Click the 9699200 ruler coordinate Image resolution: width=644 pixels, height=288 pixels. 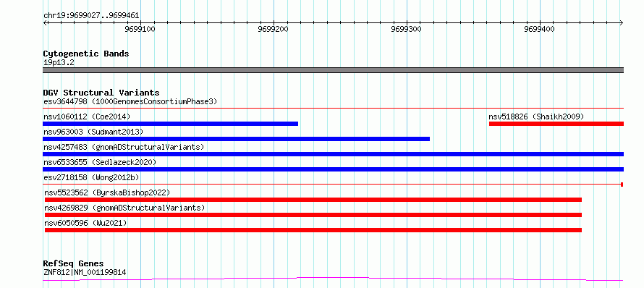pos(274,29)
